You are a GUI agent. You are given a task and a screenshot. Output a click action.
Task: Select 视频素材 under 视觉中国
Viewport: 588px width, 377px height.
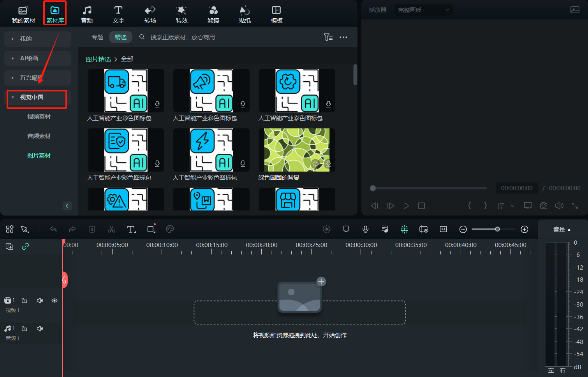pos(39,117)
